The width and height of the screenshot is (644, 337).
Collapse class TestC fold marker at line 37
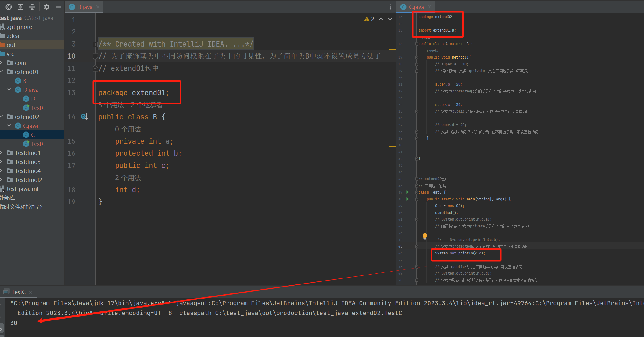point(417,192)
